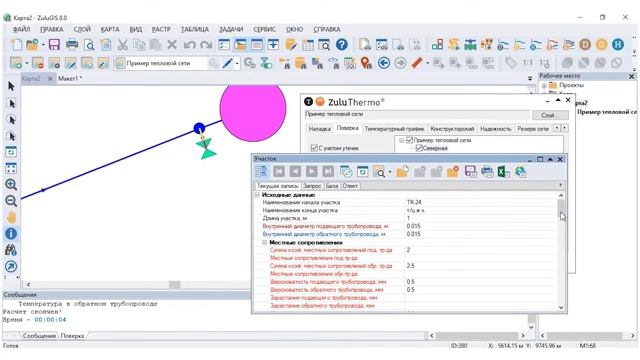Click the 'Слой...' button in ZuluThermo
This screenshot has height=360, width=640.
point(549,115)
